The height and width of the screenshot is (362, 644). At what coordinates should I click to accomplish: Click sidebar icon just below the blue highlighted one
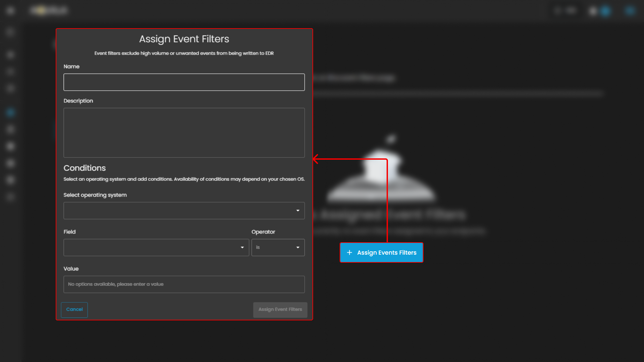click(10, 129)
